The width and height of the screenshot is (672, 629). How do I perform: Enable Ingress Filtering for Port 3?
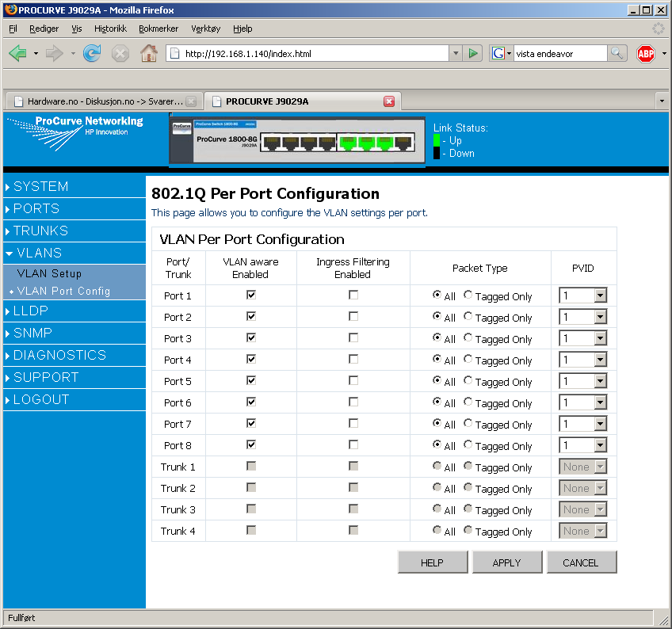tap(353, 337)
